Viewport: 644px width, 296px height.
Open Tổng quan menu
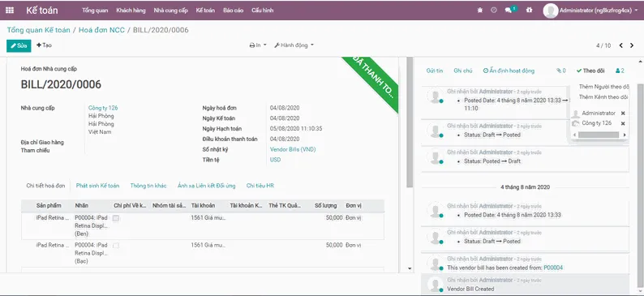(x=95, y=11)
